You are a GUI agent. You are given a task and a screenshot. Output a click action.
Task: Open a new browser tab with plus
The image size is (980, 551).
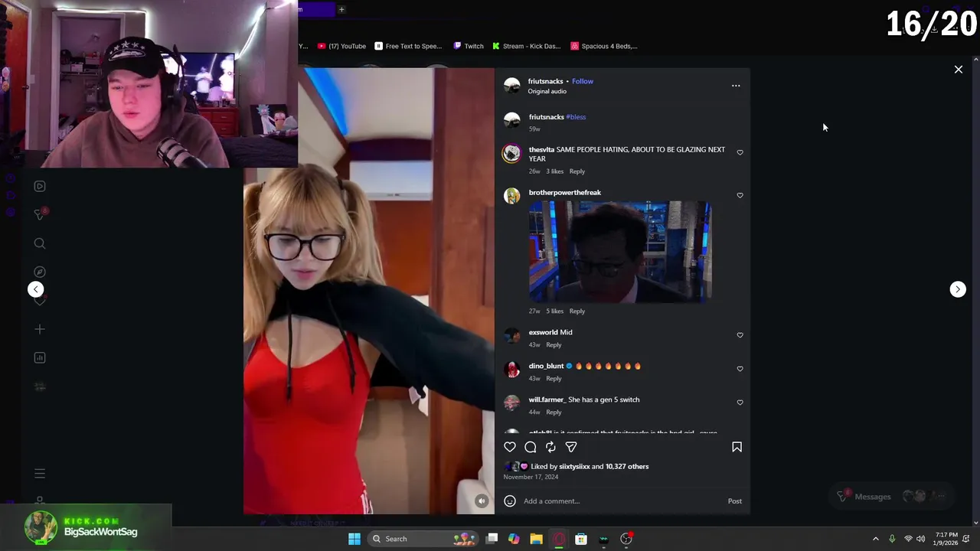[341, 9]
